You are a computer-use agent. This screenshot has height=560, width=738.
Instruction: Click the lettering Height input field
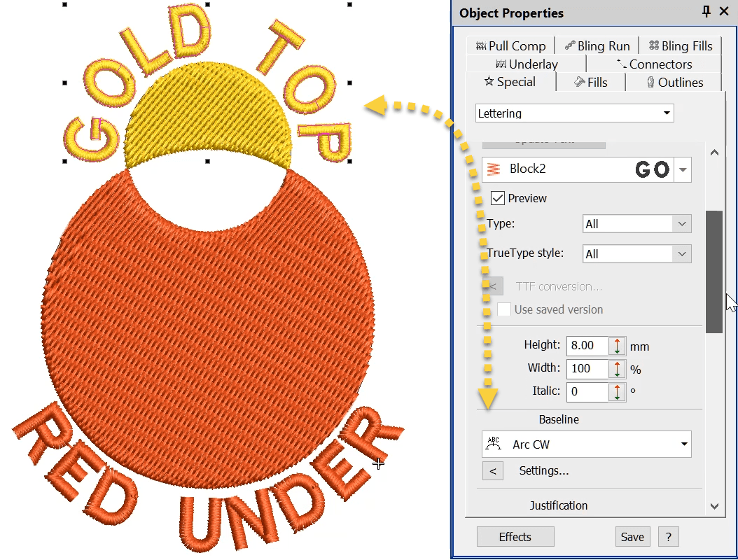click(587, 346)
